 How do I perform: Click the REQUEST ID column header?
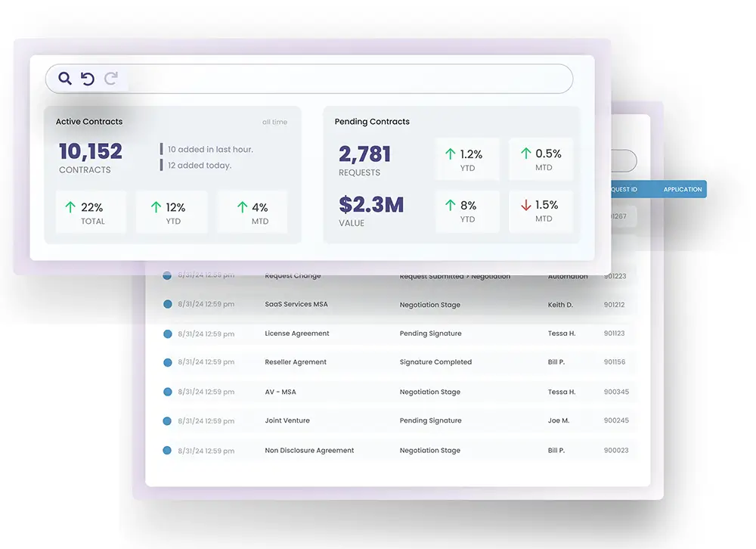(622, 189)
